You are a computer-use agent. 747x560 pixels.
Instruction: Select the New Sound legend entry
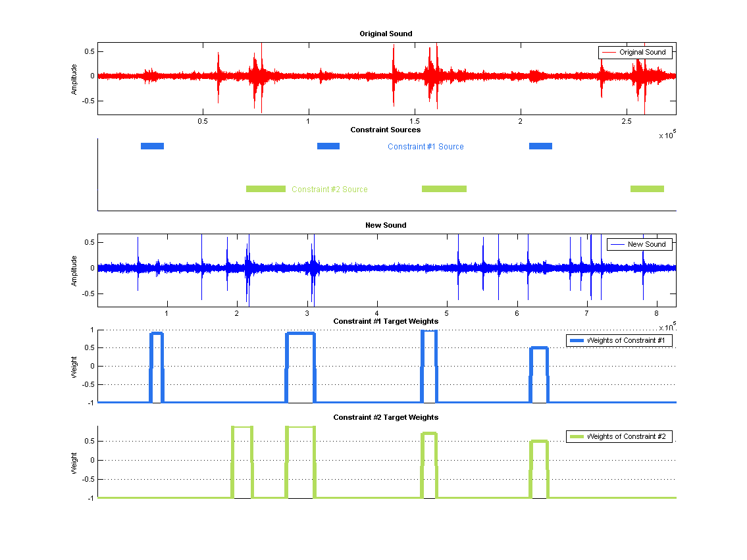click(639, 244)
